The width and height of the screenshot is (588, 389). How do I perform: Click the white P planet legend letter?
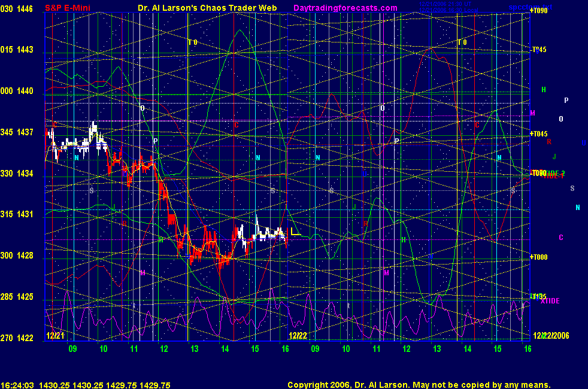coord(566,100)
